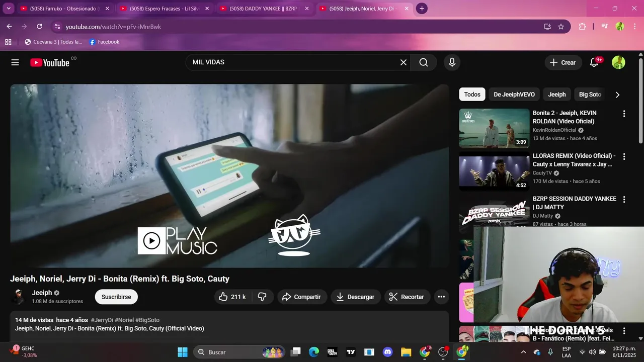Viewport: 644px width, 362px height.
Task: Bookmark this page with the star
Action: (561, 27)
